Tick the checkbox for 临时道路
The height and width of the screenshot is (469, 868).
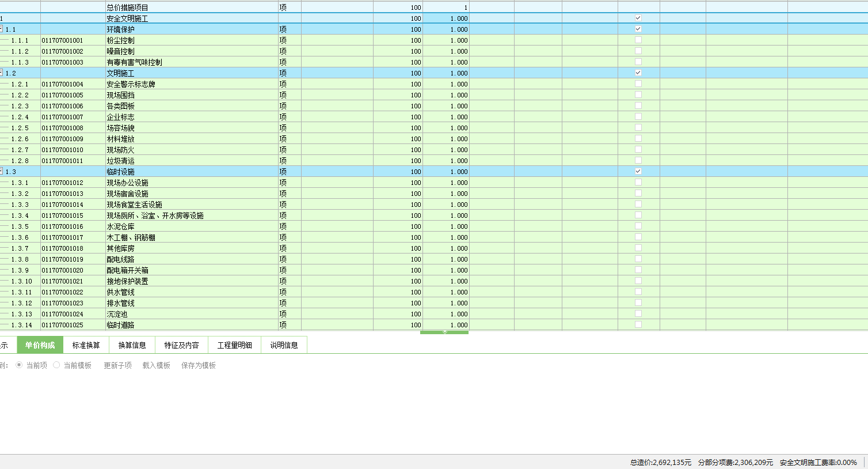638,324
